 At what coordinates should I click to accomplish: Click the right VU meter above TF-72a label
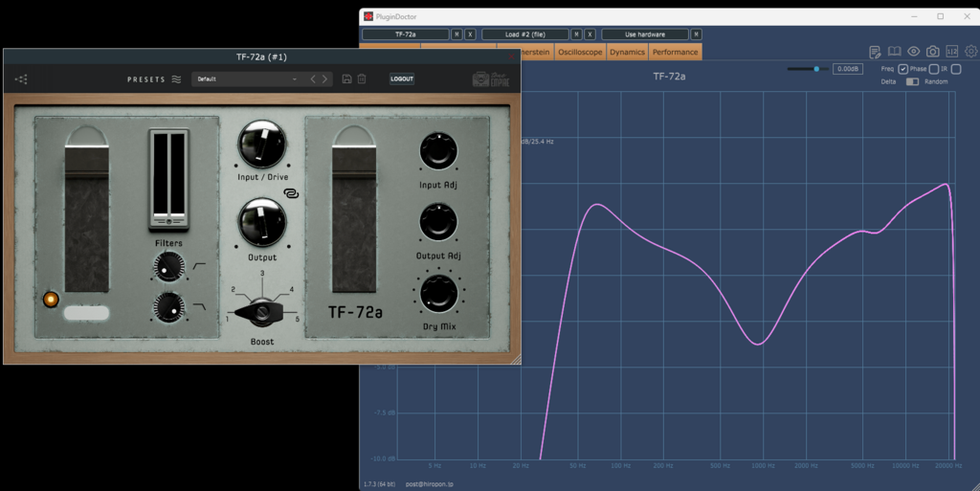coord(354,218)
